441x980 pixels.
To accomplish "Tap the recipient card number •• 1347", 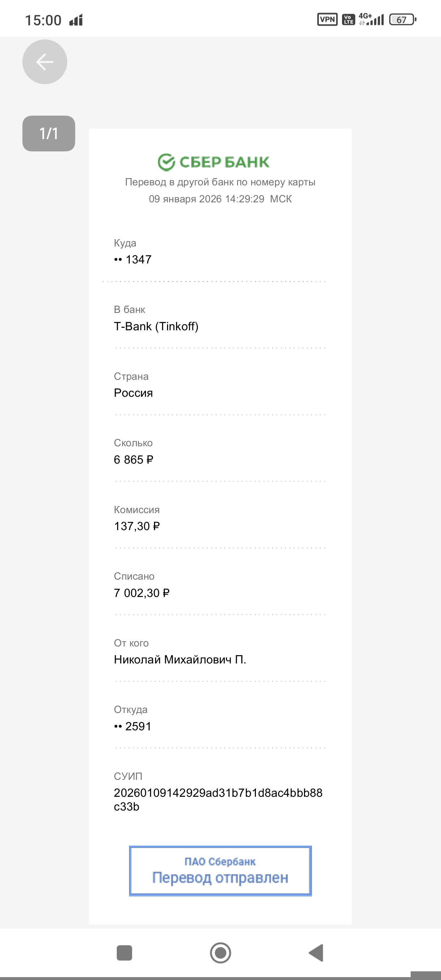I will [x=133, y=259].
